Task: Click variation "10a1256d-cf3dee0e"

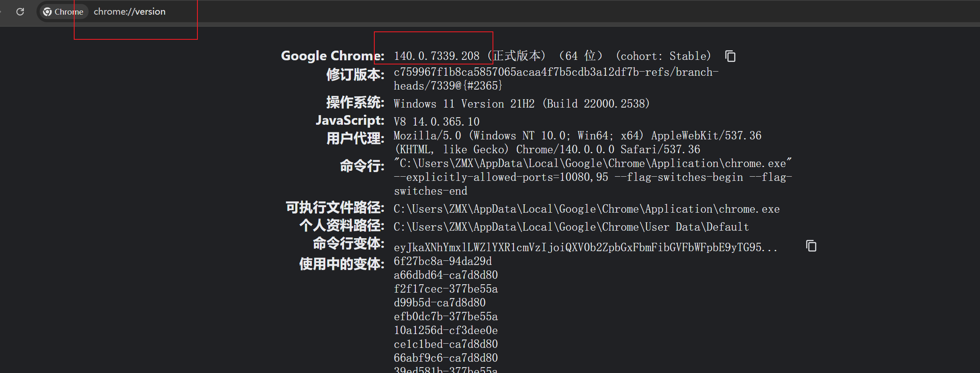Action: click(446, 330)
